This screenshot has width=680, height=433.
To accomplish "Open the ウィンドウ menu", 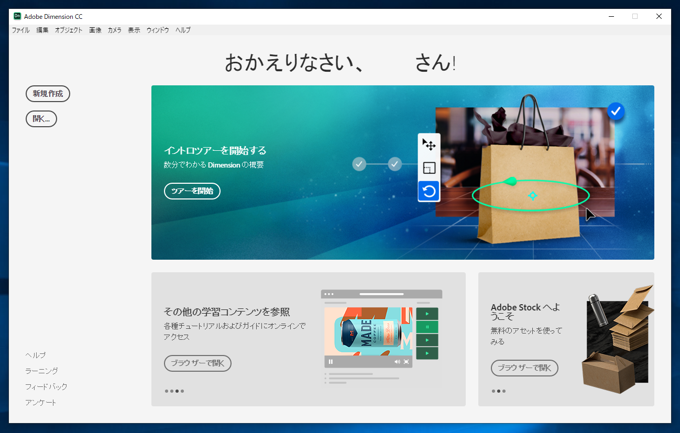I will coord(157,30).
